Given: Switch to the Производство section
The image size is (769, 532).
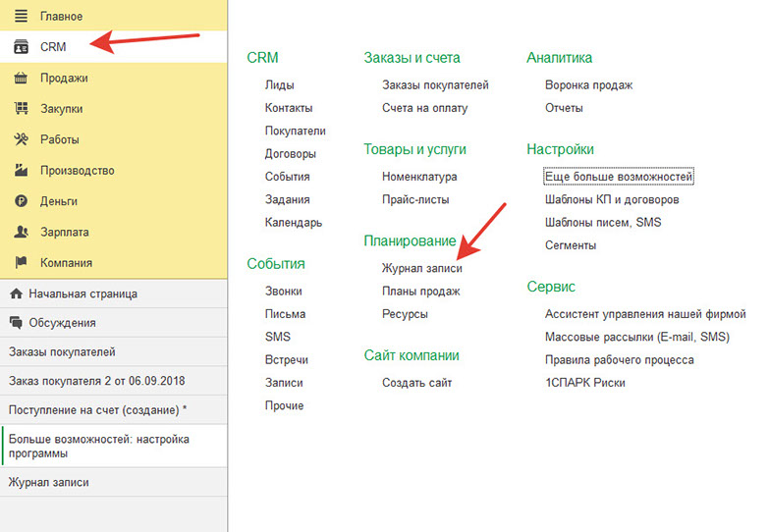Looking at the screenshot, I should tap(114, 170).
